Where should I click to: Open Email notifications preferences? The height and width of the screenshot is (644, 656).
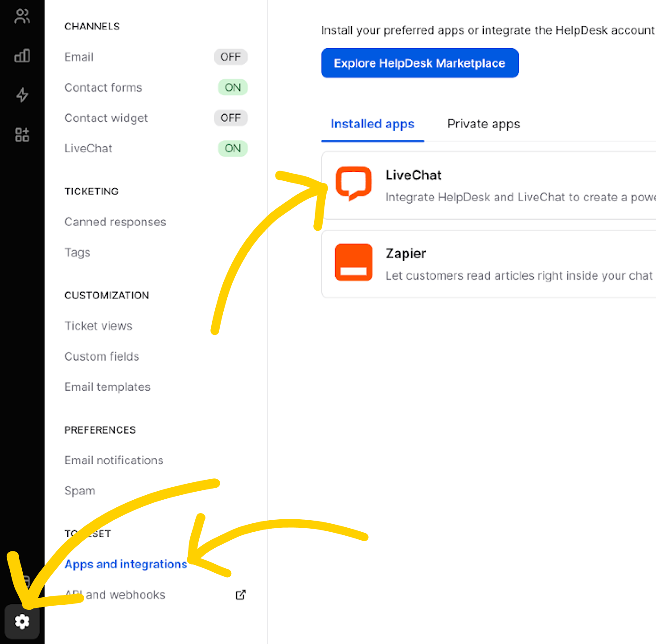tap(114, 460)
